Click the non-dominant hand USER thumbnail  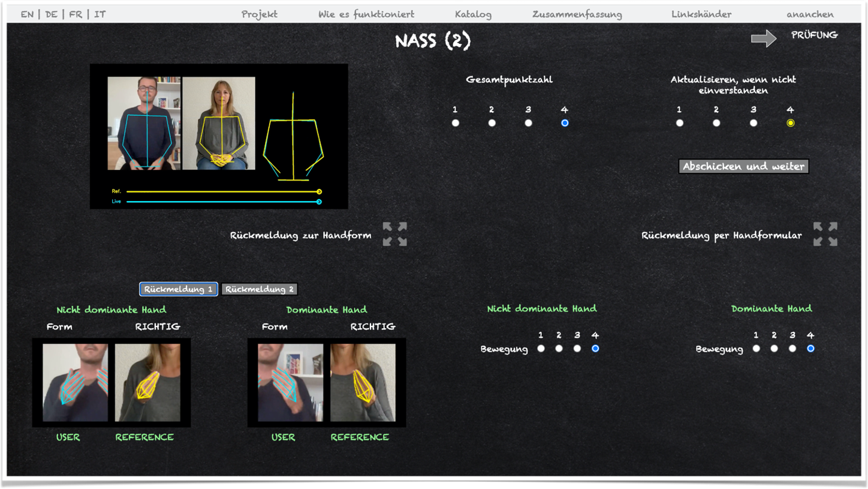[x=75, y=382]
